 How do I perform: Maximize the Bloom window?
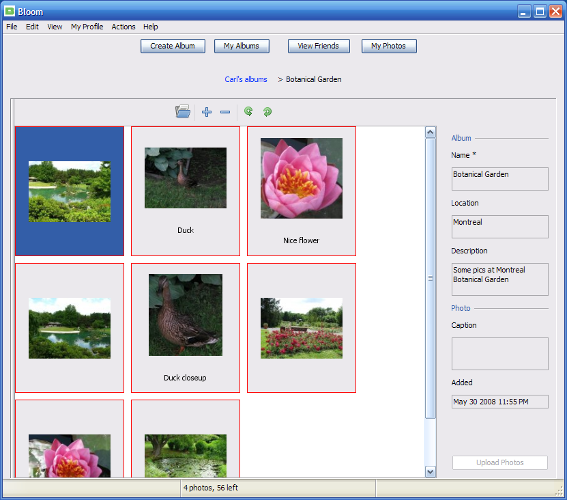pyautogui.click(x=540, y=12)
